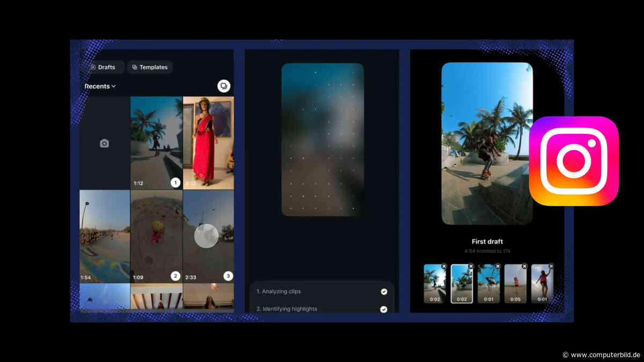Open the Templates section
This screenshot has height=362, width=644.
click(150, 67)
